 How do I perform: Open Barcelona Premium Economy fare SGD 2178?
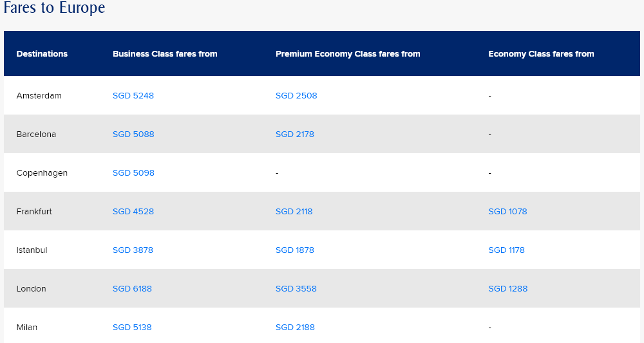click(295, 134)
